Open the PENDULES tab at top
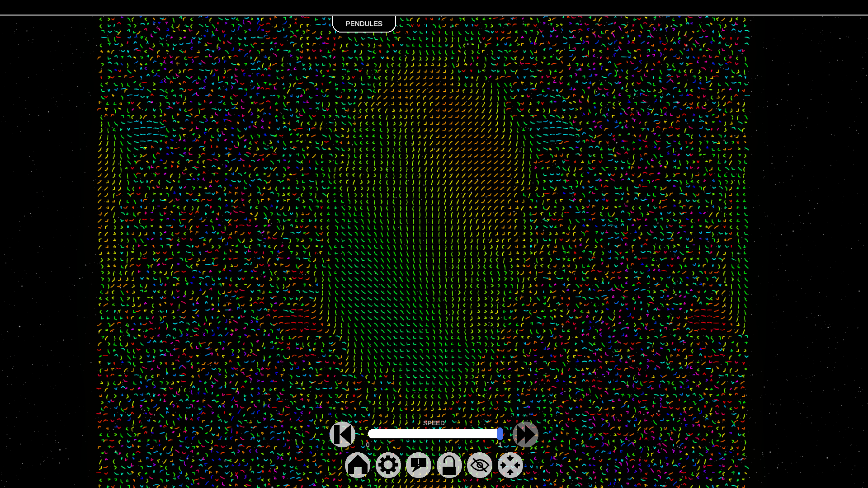868x488 pixels. pyautogui.click(x=364, y=23)
